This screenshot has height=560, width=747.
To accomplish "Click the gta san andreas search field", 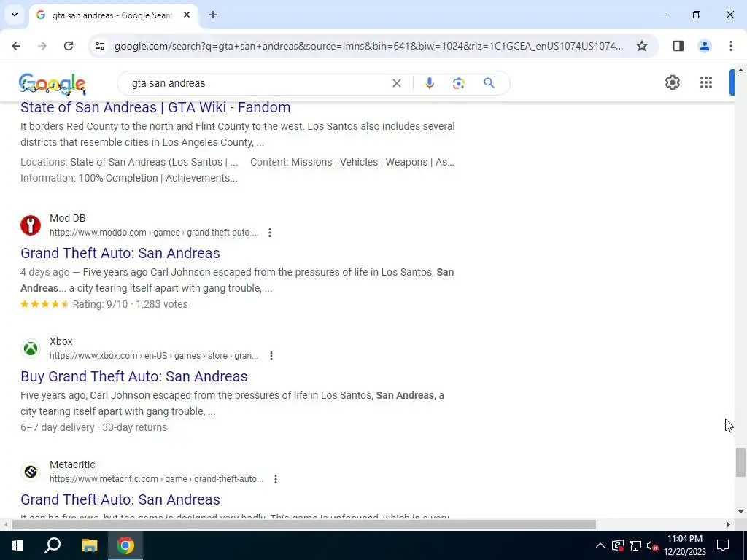I will click(258, 83).
